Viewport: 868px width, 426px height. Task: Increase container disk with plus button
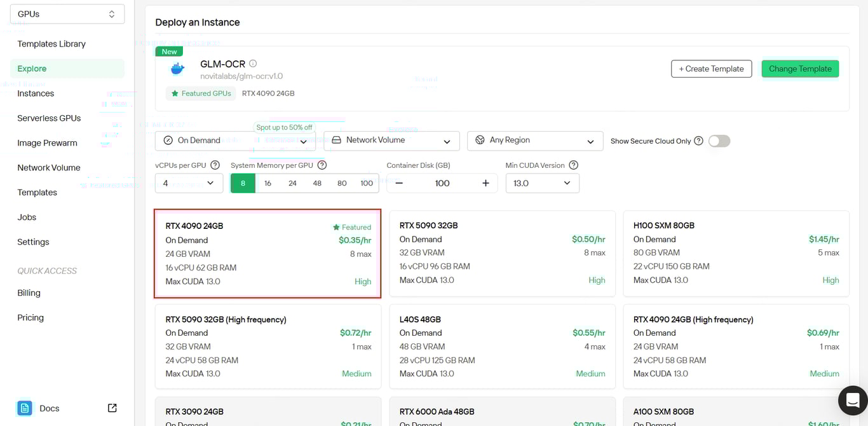(485, 183)
